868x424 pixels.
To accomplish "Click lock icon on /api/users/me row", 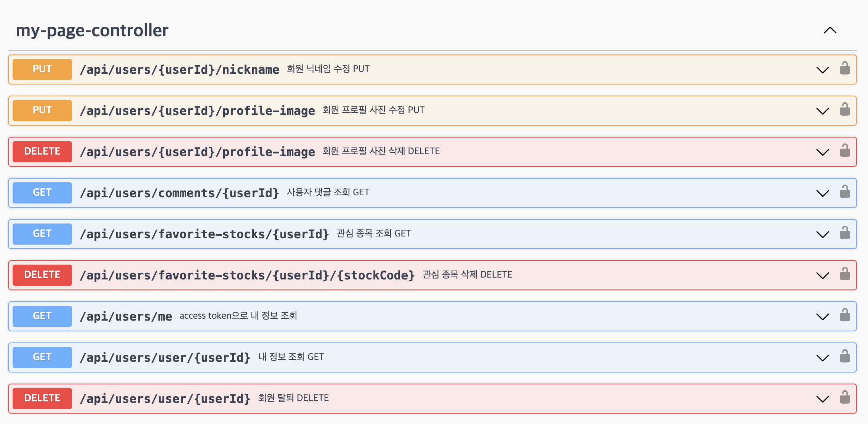I will coord(845,315).
